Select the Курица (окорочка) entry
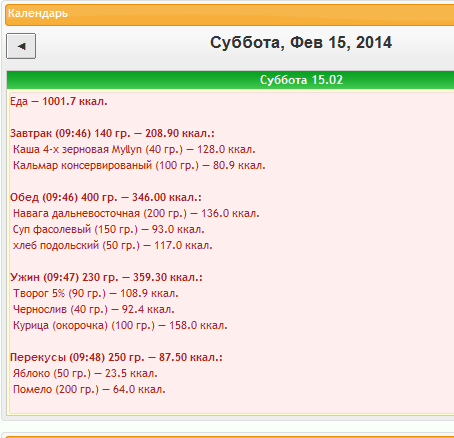 point(120,325)
